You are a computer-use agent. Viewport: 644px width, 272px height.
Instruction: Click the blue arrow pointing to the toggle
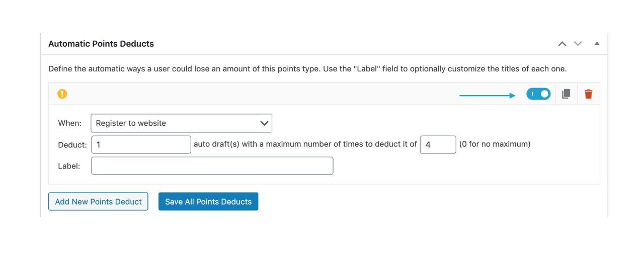(x=487, y=95)
